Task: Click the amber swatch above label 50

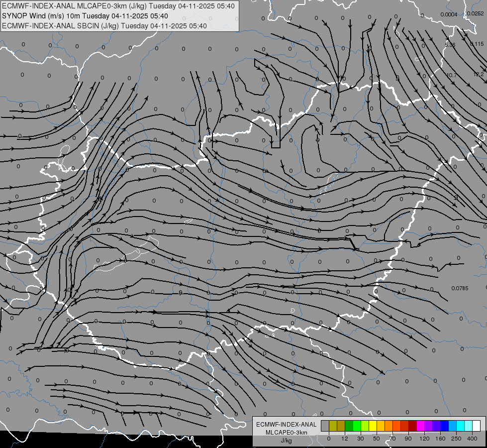Action: (381, 426)
